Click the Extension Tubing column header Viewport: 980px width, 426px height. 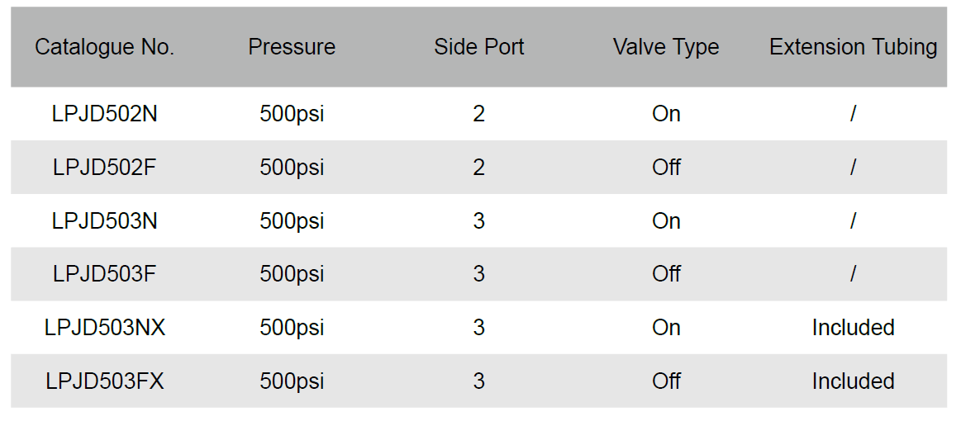point(853,47)
